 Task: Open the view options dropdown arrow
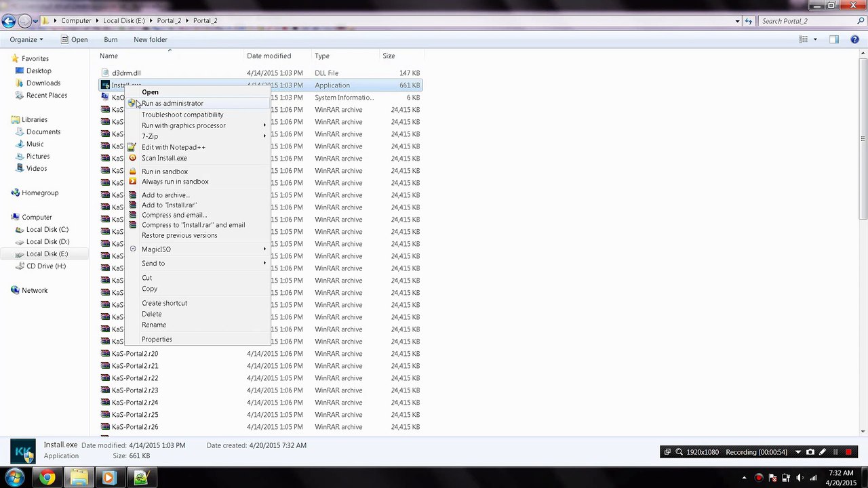point(814,39)
